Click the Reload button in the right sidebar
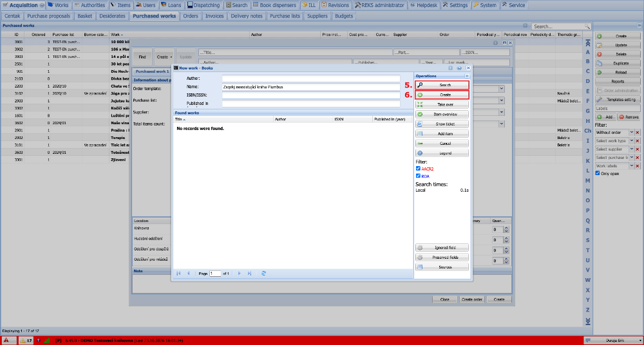The image size is (644, 345). coord(618,72)
